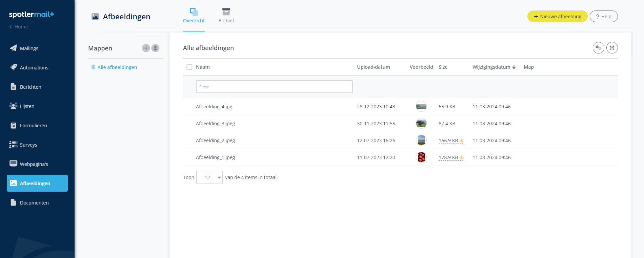Open Webpagina's in the sidebar
The image size is (644, 258).
(34, 164)
